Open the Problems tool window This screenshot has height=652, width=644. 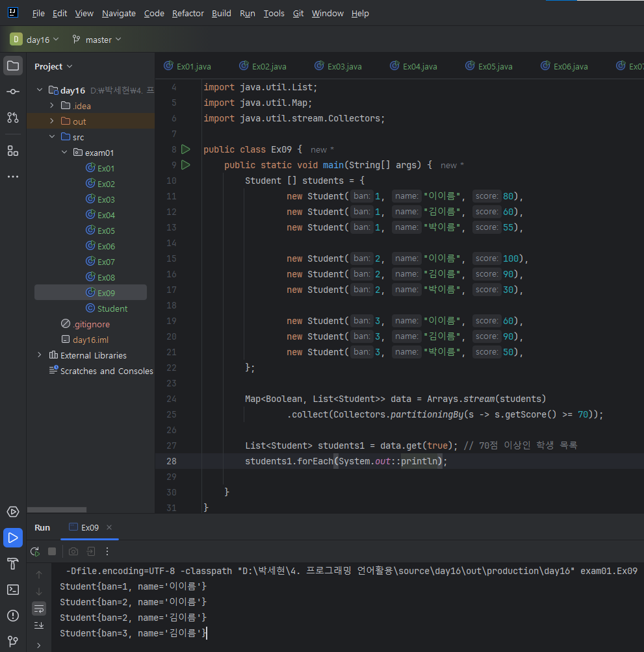click(x=12, y=615)
